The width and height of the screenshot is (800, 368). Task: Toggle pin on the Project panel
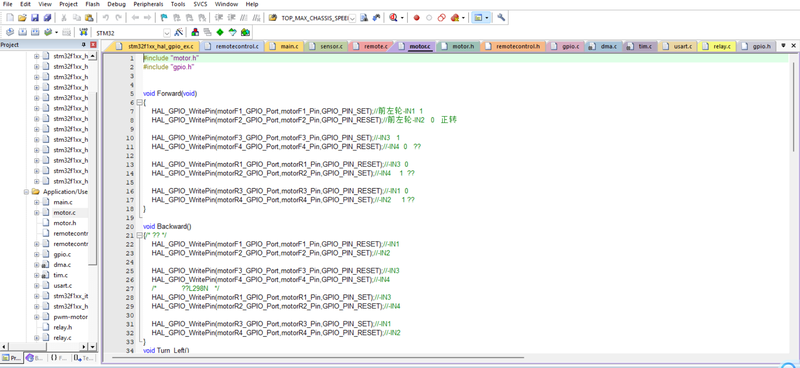[84, 45]
